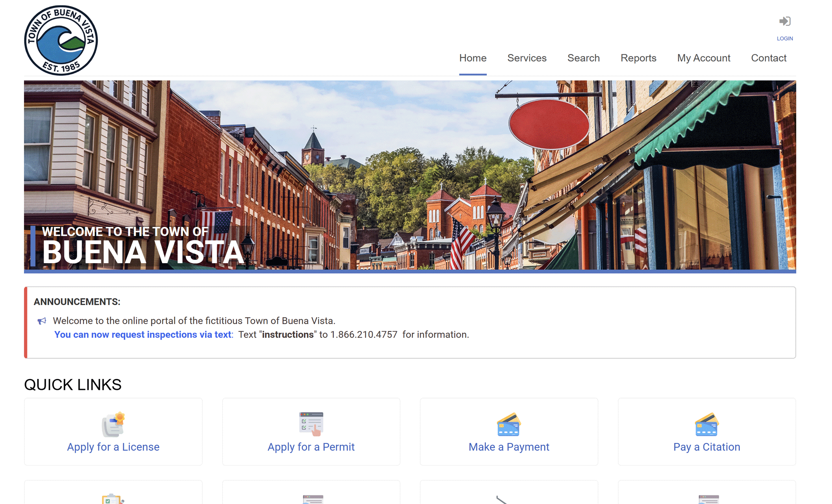Open the Contact page
Image resolution: width=832 pixels, height=504 pixels.
click(768, 58)
